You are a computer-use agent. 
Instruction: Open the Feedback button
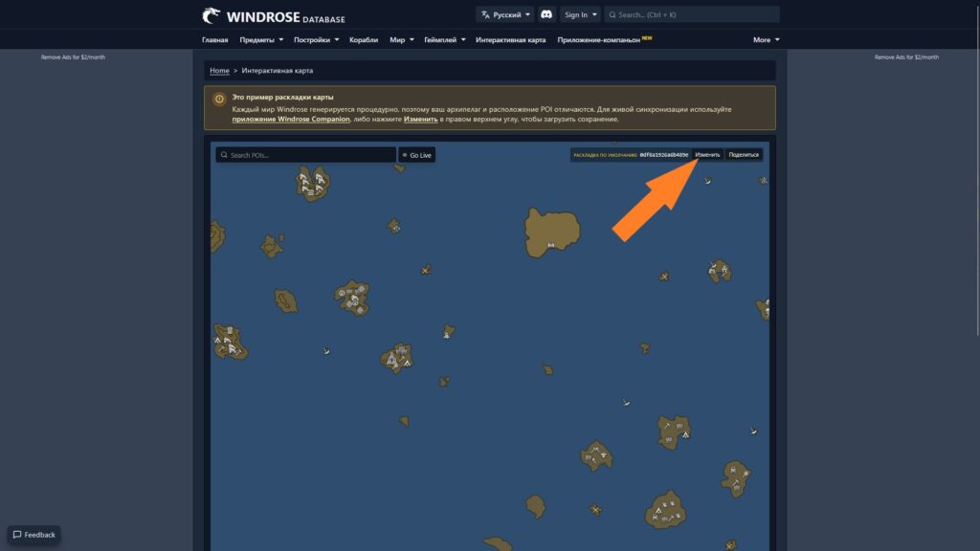tap(34, 535)
